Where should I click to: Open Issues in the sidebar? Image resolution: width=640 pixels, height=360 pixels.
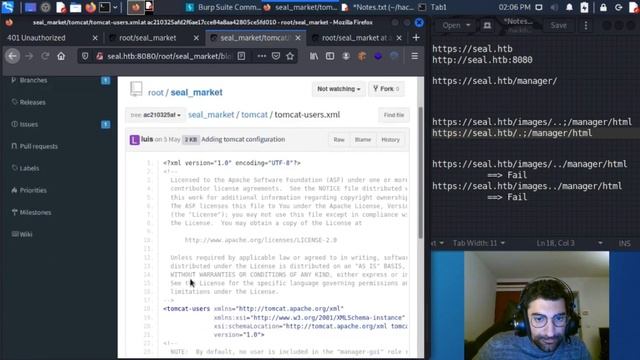coord(29,124)
